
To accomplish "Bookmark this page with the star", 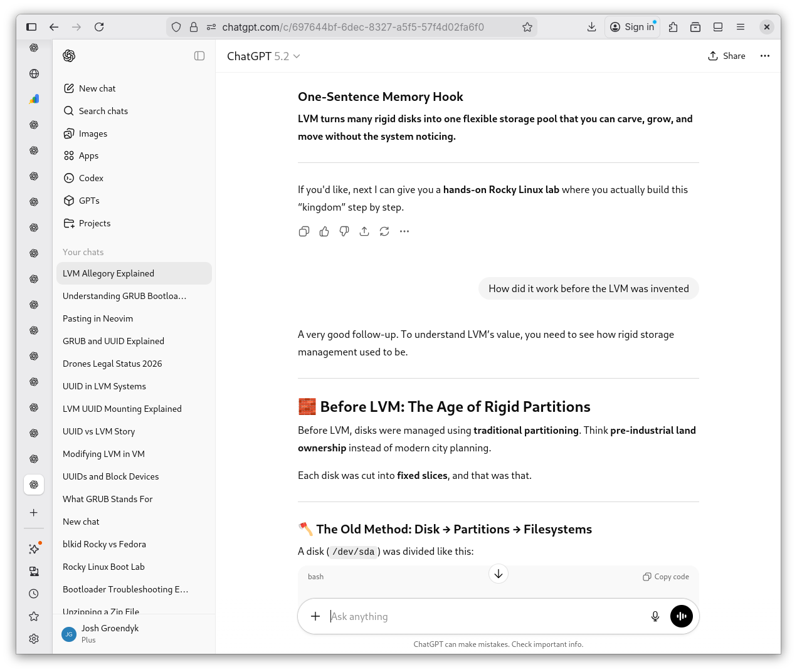I will point(527,27).
